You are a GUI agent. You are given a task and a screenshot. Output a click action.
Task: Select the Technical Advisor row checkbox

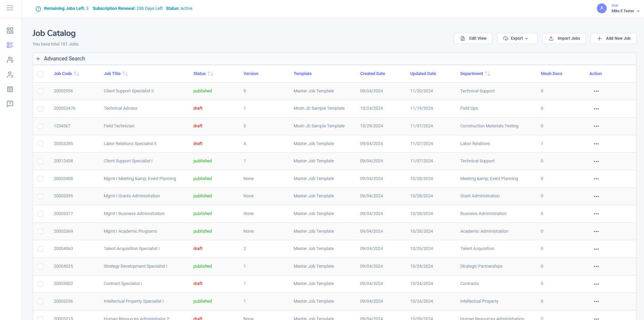[41, 109]
